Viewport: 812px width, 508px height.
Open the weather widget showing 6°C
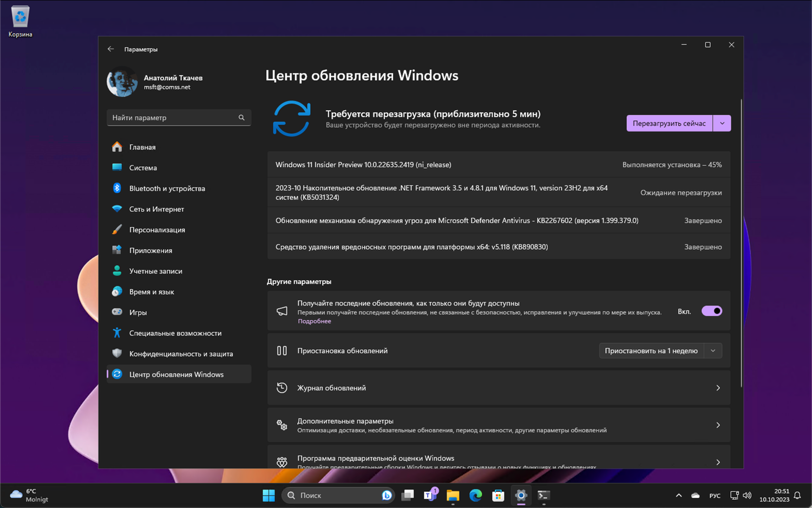click(30, 495)
